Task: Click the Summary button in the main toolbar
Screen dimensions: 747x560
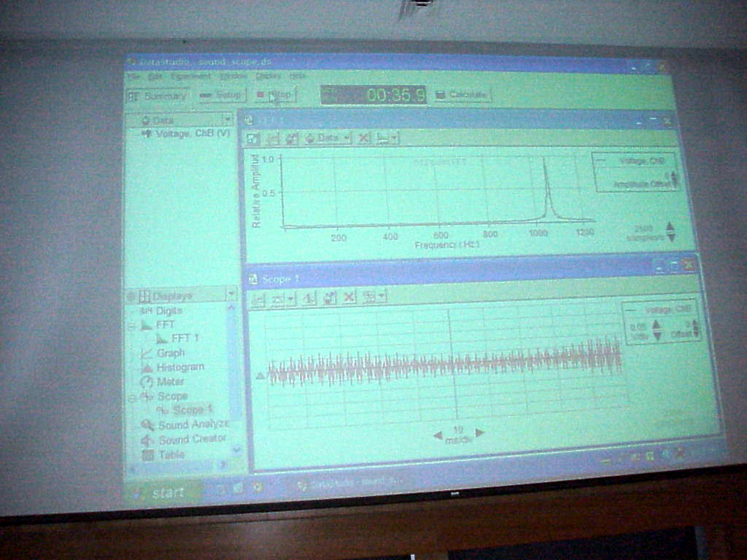Action: tap(158, 96)
